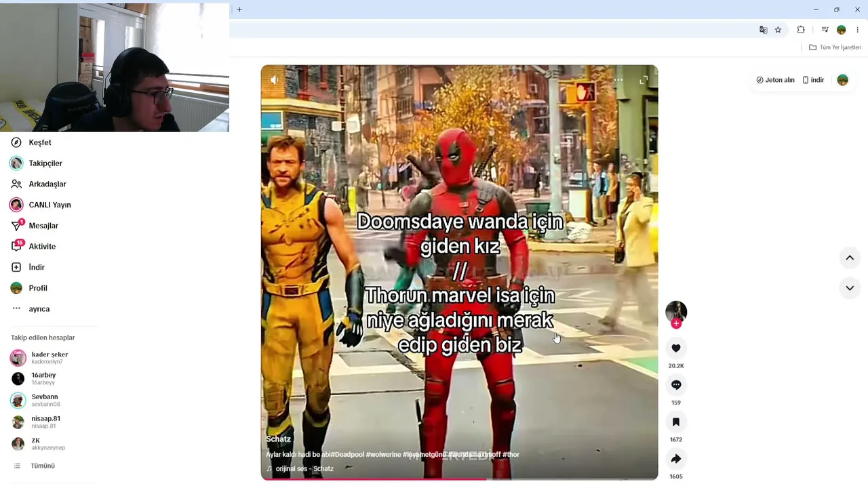Click the coin icon beside Jeton alın

759,80
